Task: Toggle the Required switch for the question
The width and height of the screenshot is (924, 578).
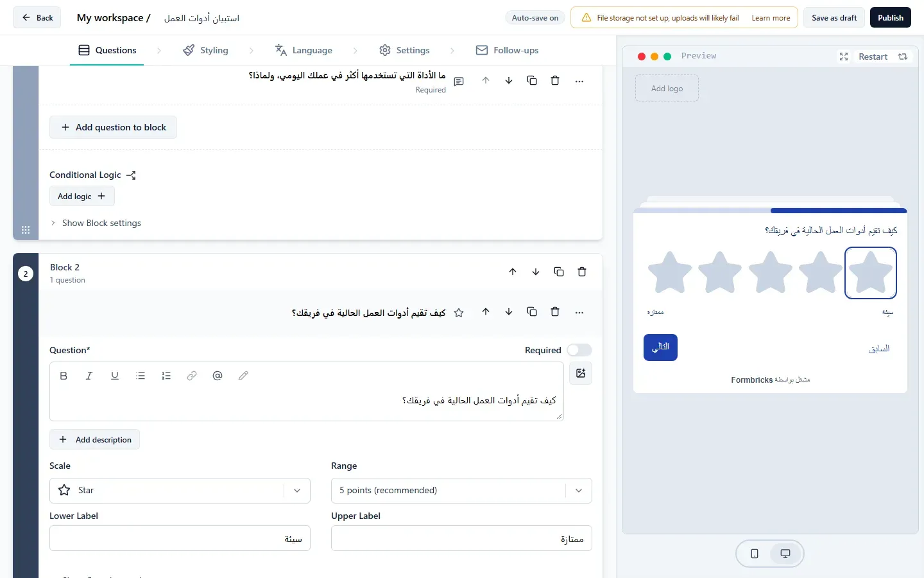Action: point(579,350)
